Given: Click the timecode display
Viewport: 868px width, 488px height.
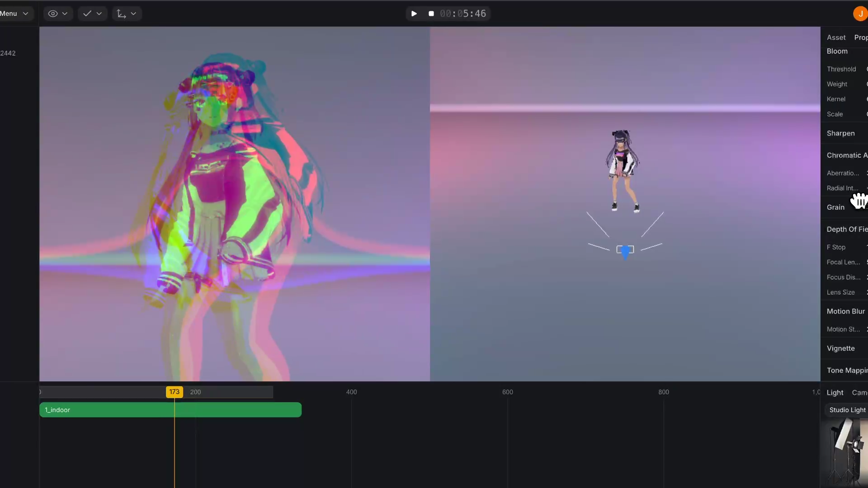Looking at the screenshot, I should [462, 14].
